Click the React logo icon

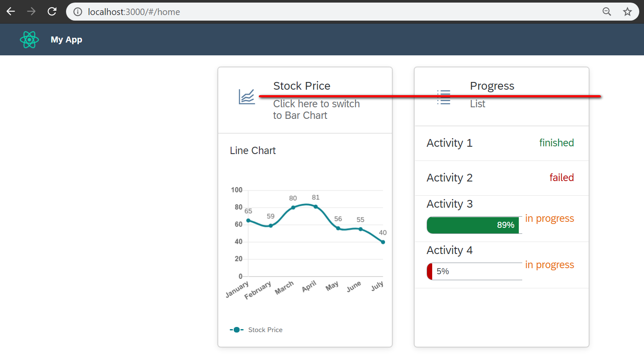point(29,39)
